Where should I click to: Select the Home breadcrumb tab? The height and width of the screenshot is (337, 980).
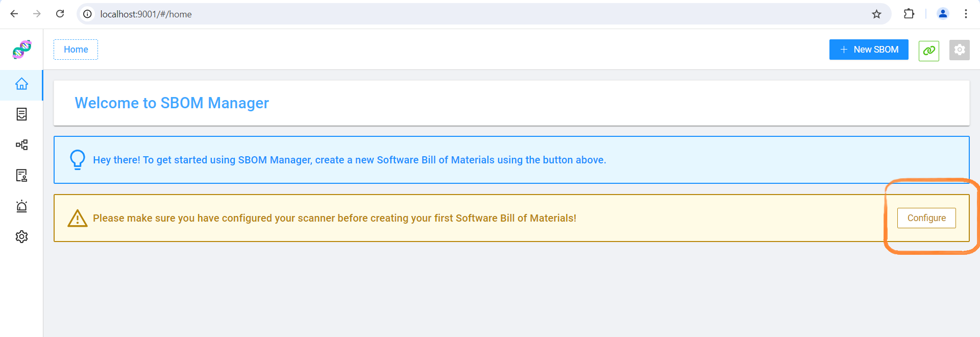coord(76,50)
